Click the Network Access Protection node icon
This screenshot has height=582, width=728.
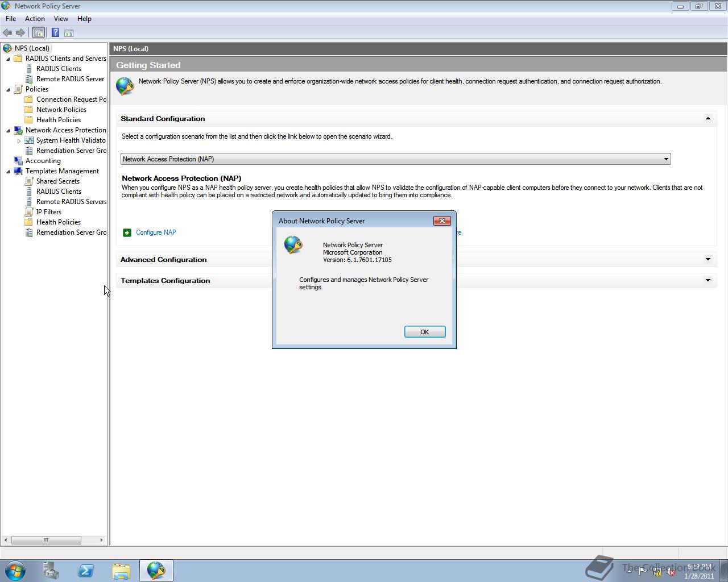(18, 130)
